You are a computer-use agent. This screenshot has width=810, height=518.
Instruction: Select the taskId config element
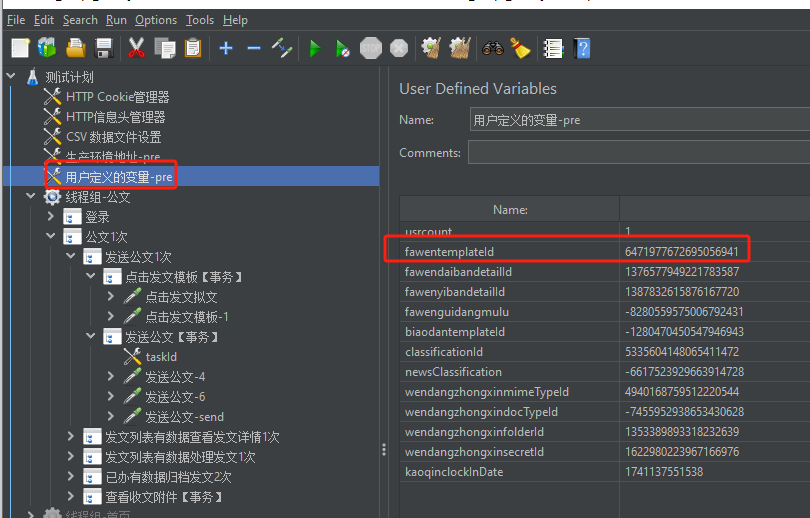(x=161, y=357)
